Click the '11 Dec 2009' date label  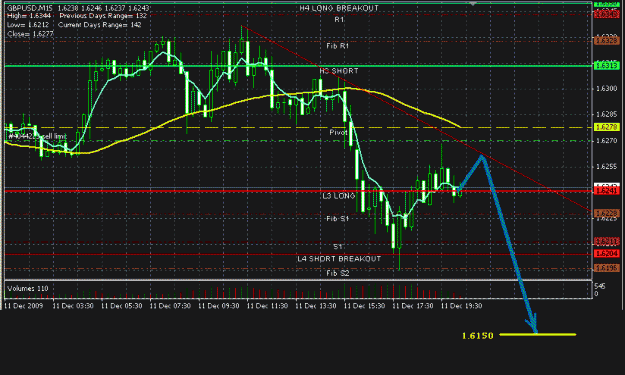[24, 306]
